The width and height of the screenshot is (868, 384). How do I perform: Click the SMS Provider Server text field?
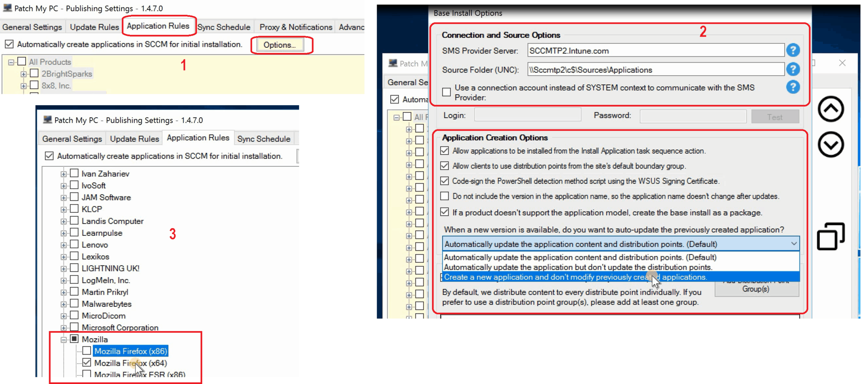point(655,51)
